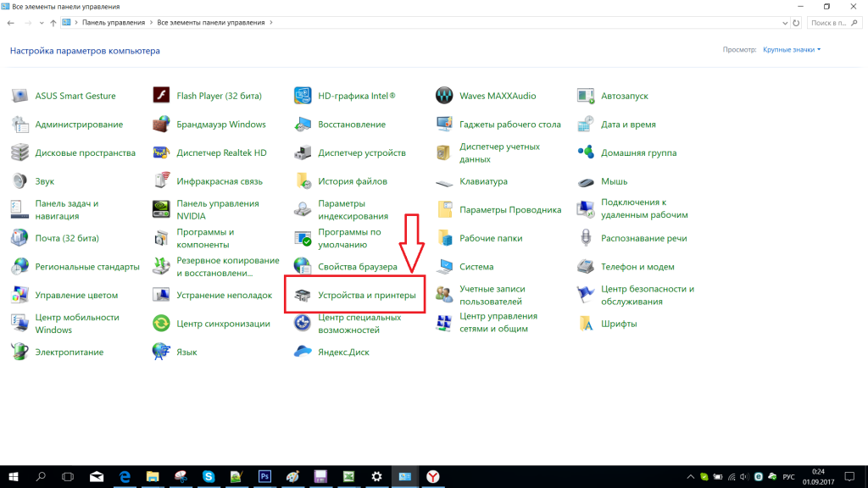Screen dimensions: 868x488
Task: Open Action Center notifications icon
Action: [x=849, y=476]
